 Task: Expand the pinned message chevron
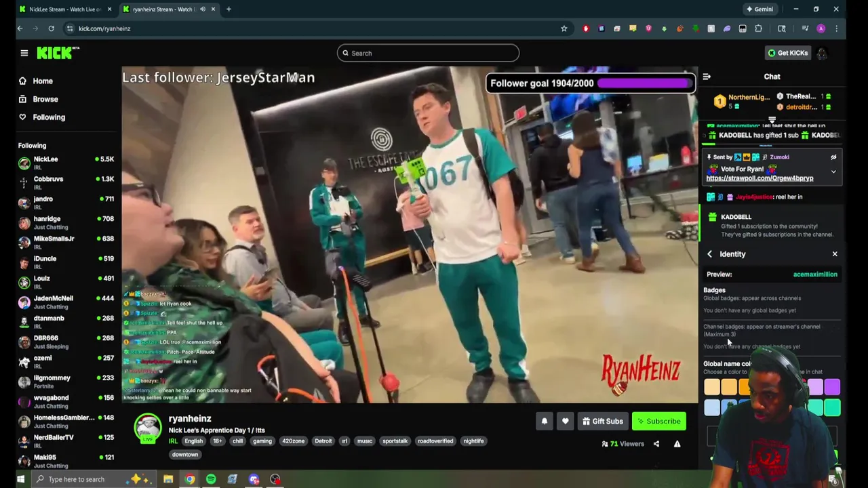[x=833, y=171]
